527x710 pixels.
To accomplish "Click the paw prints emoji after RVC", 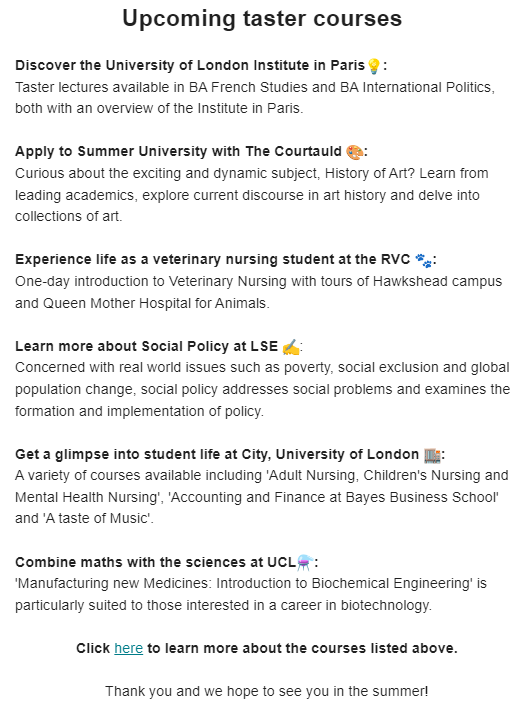I will coord(423,260).
